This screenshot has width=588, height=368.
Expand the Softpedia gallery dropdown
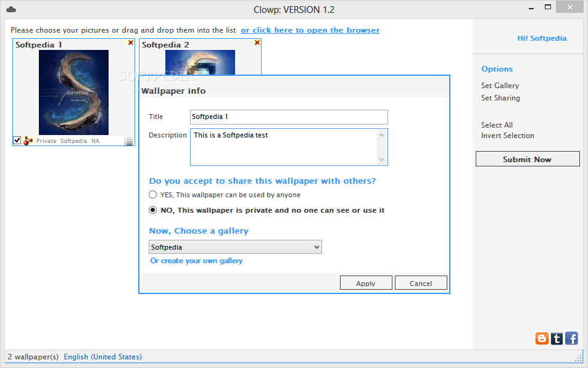click(x=317, y=247)
